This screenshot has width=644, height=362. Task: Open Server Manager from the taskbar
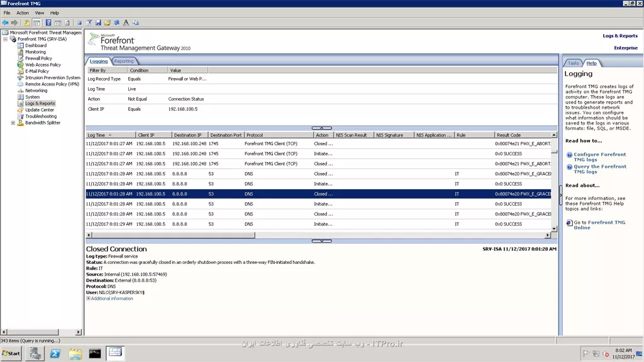35,353
